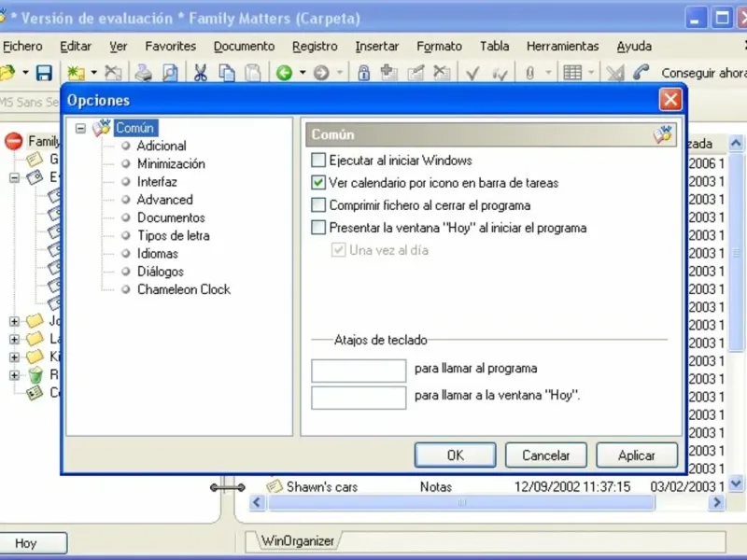The width and height of the screenshot is (747, 560).
Task: Click the Save (floppy disk) toolbar icon
Action: coord(44,73)
